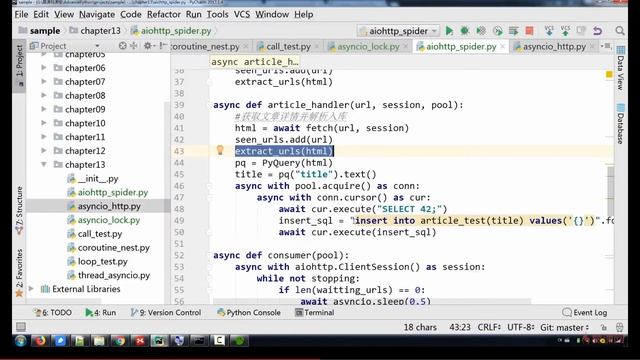
Task: Select asyncio_lock.py in the project tree
Action: coord(109,220)
